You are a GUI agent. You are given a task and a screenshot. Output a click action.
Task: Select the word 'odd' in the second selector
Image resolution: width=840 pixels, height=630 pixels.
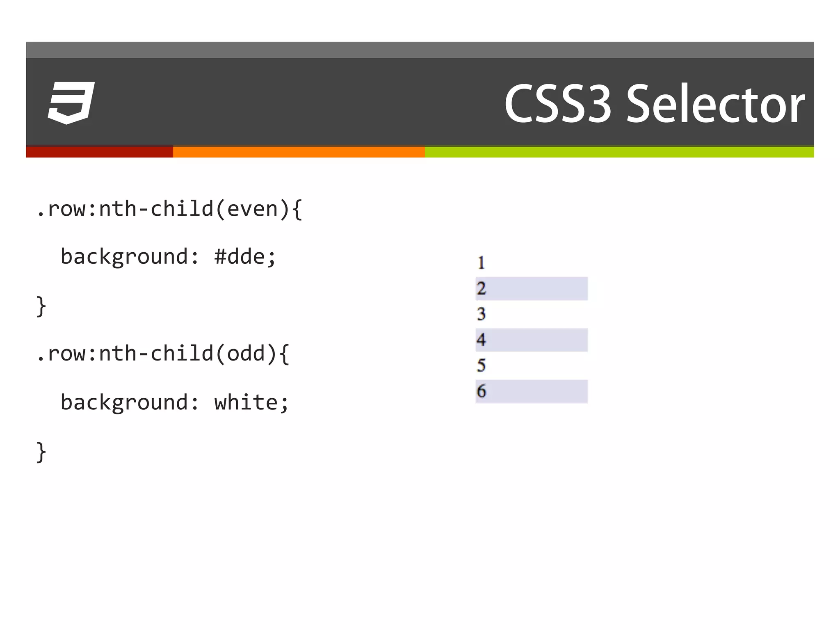point(246,354)
